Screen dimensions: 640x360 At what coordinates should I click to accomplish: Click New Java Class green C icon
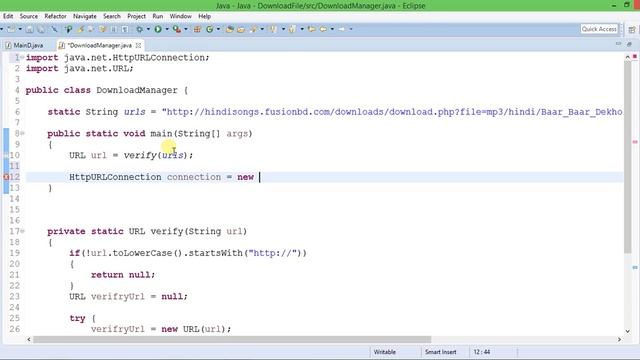tap(210, 29)
